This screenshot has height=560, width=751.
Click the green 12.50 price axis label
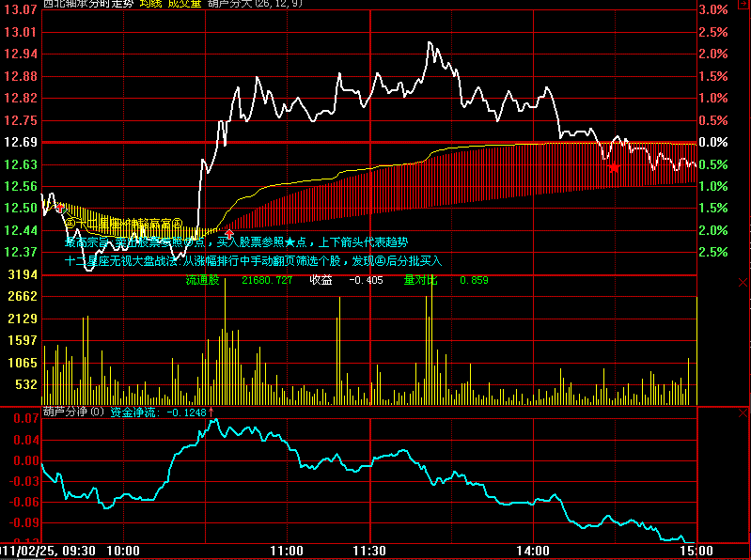(20, 209)
